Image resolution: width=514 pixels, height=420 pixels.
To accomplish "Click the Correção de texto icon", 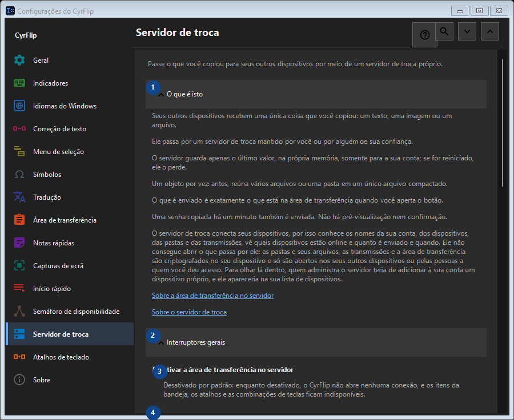I will [x=19, y=128].
